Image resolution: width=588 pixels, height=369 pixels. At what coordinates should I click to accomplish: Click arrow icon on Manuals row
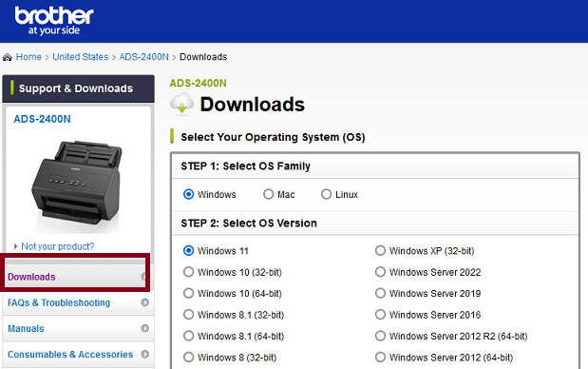(144, 328)
